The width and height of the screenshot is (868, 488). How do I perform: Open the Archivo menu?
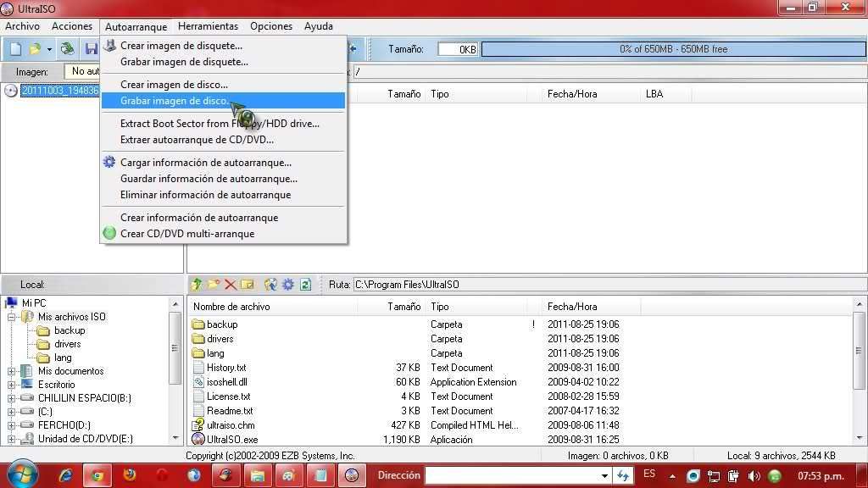pyautogui.click(x=22, y=26)
